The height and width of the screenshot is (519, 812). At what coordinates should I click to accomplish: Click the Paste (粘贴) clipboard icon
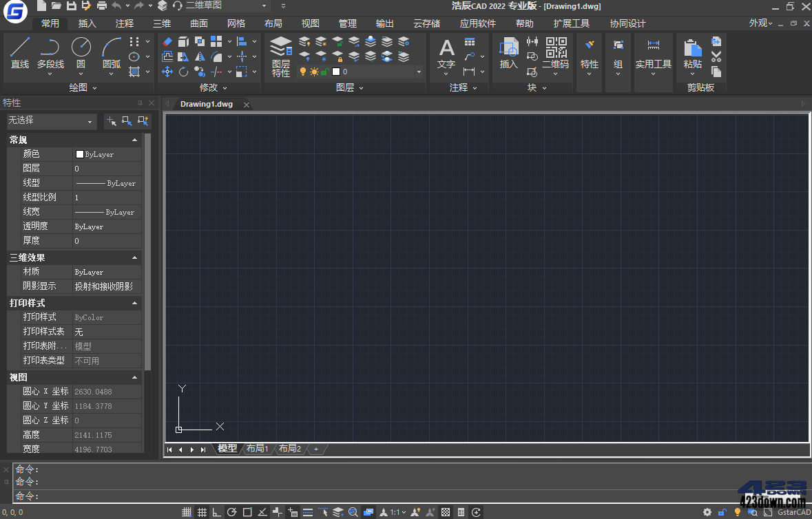point(692,48)
